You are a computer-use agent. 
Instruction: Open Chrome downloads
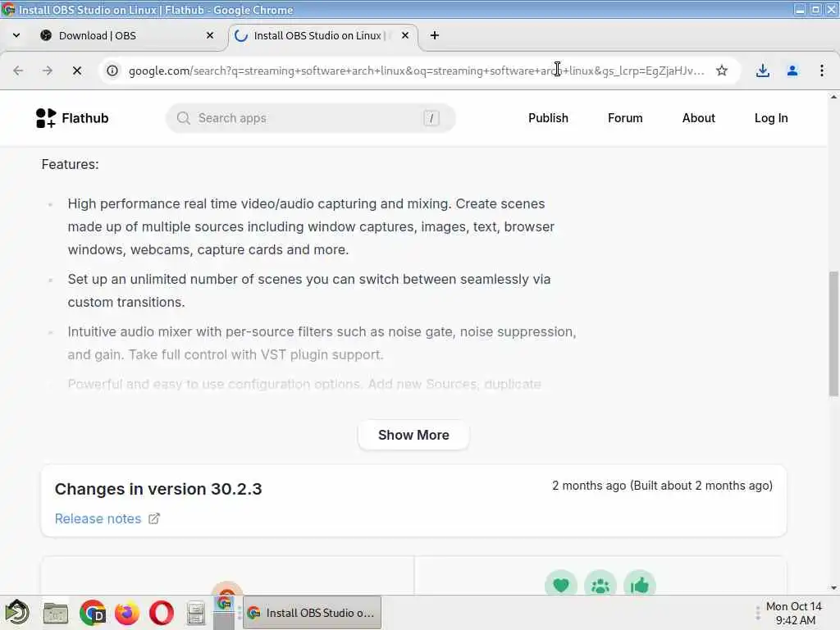(762, 71)
